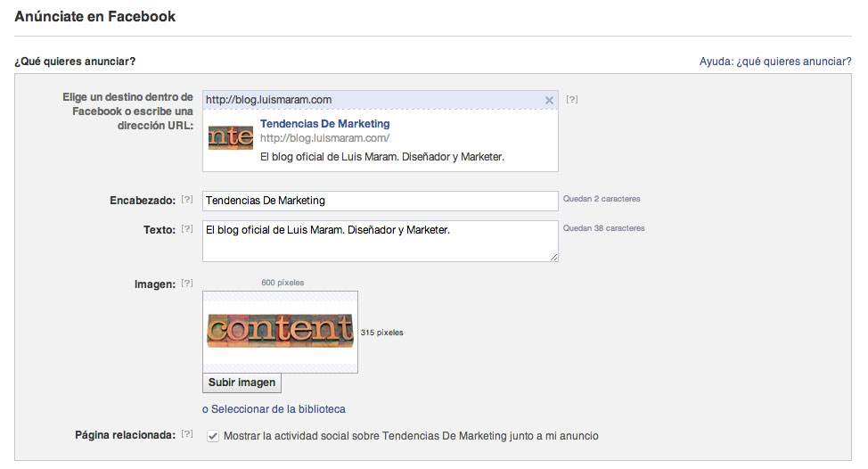868x469 pixels.
Task: Open the [?] help icon next to Página relacionada
Action: 187,435
